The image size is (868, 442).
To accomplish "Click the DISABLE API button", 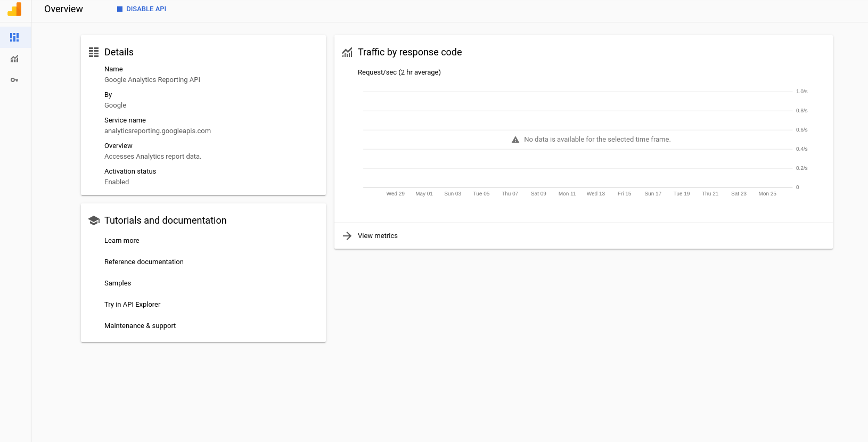I will 142,9.
